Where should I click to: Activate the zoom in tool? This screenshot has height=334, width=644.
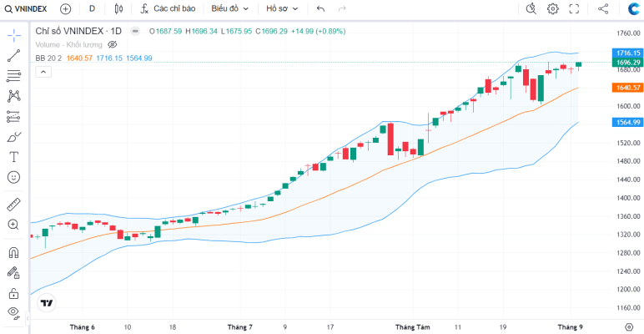pos(13,225)
